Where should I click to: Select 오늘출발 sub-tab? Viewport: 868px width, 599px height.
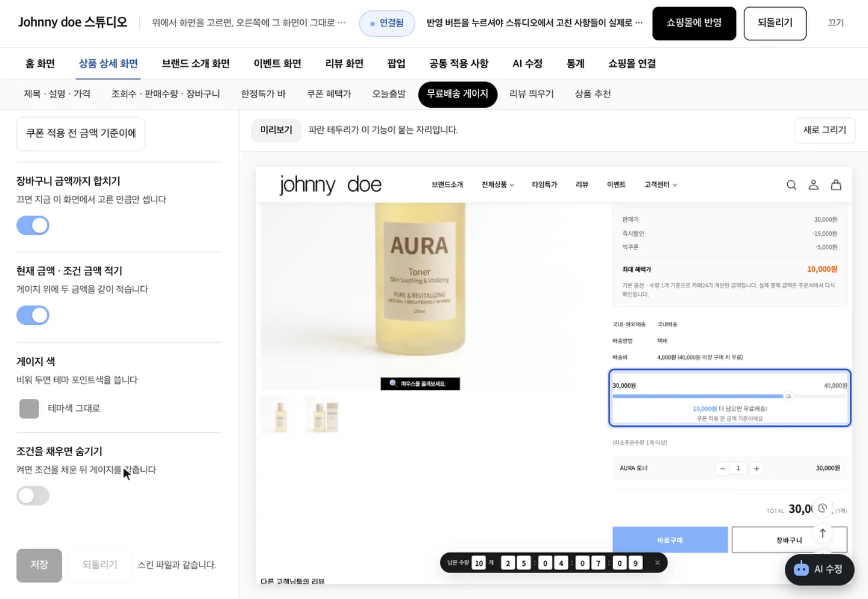tap(389, 94)
